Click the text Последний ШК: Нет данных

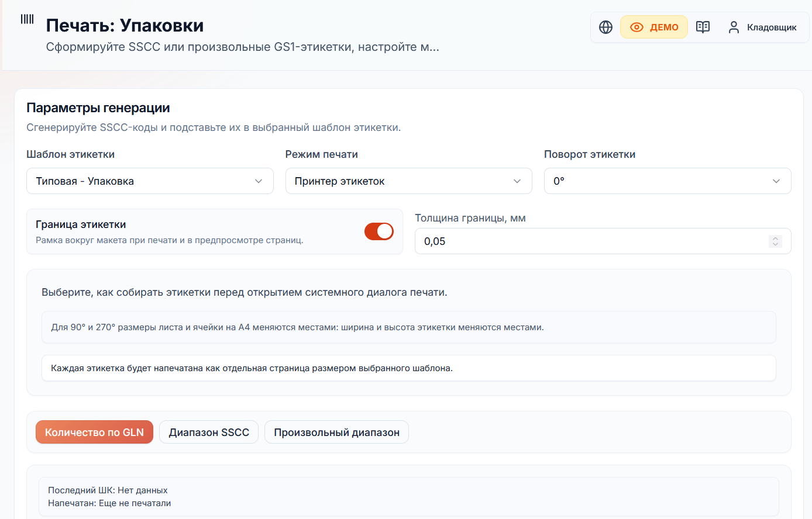[108, 490]
